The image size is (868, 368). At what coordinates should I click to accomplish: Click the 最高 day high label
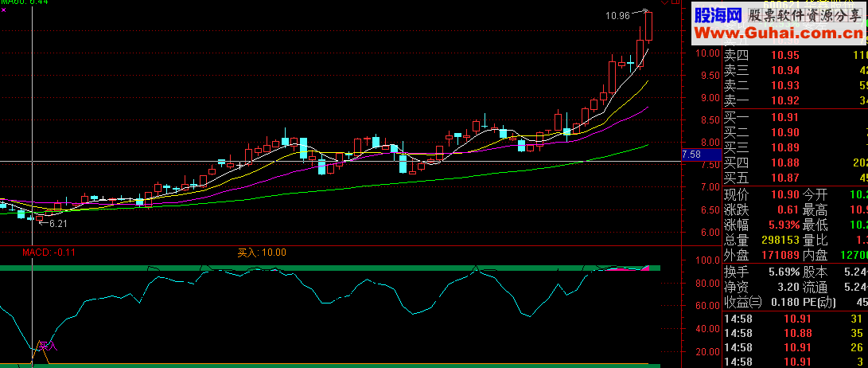(815, 210)
